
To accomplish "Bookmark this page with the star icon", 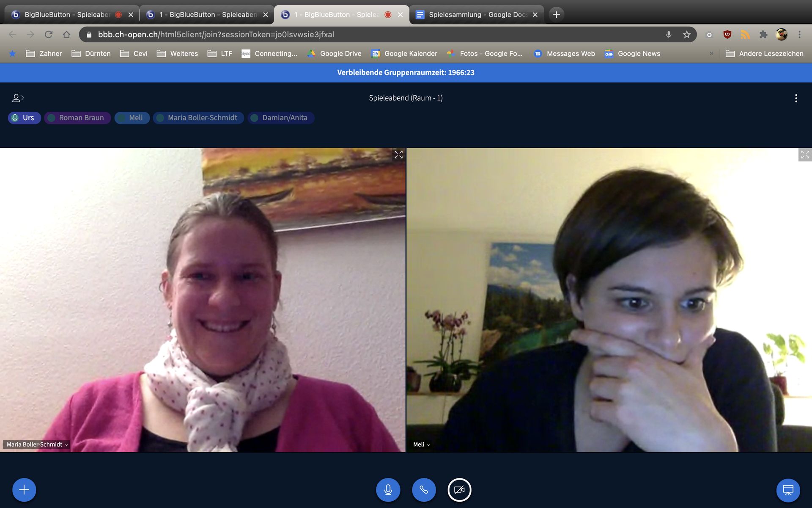I will [686, 35].
